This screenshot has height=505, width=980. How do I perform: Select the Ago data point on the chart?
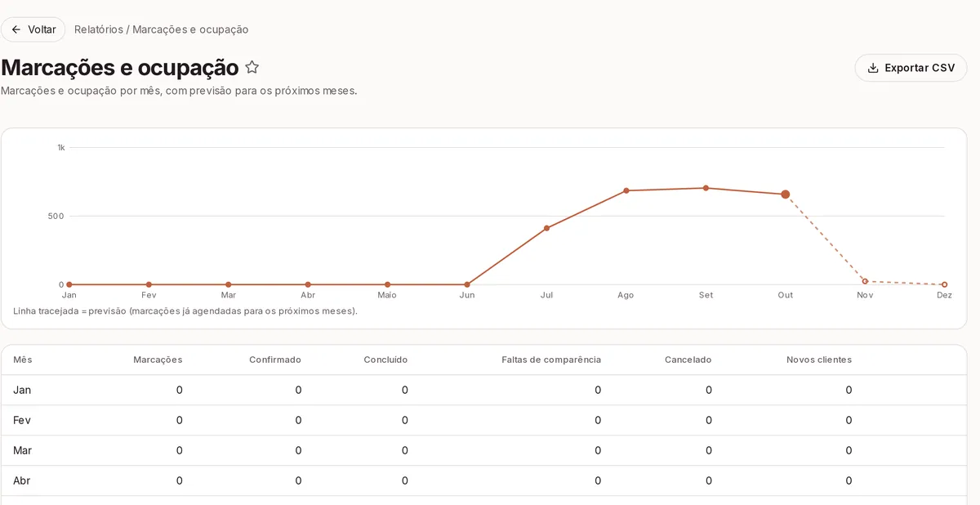click(x=626, y=190)
